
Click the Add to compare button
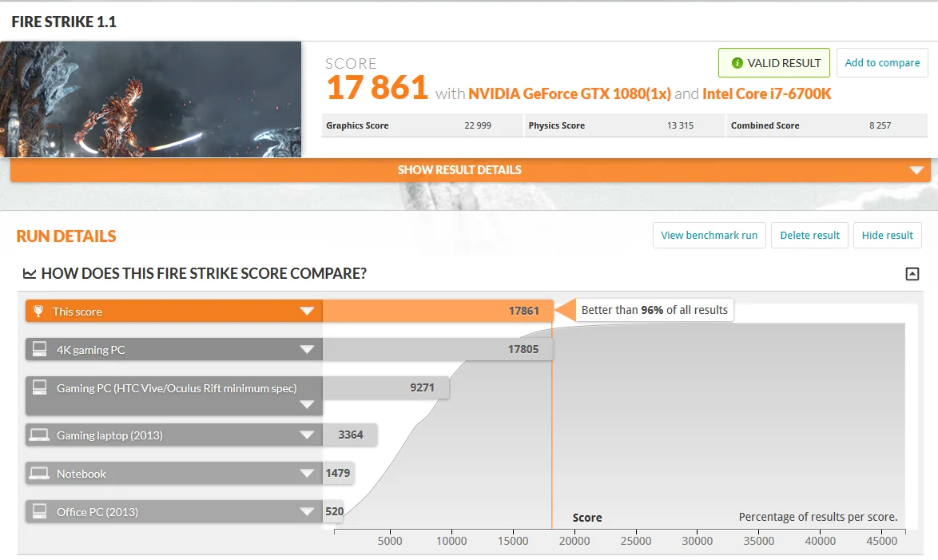(882, 63)
